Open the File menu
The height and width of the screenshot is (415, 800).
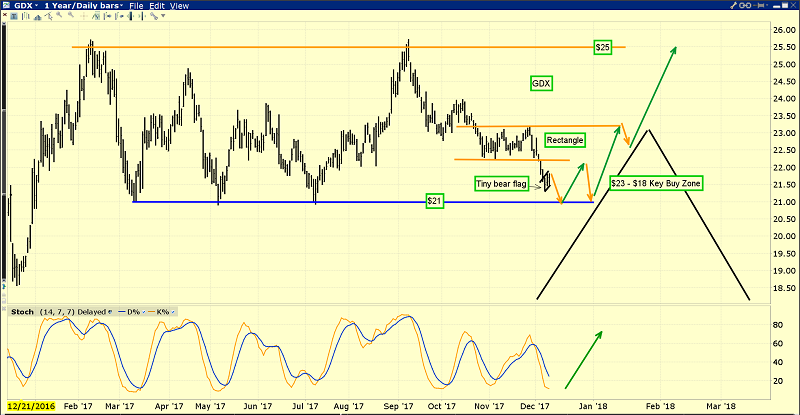[x=136, y=6]
